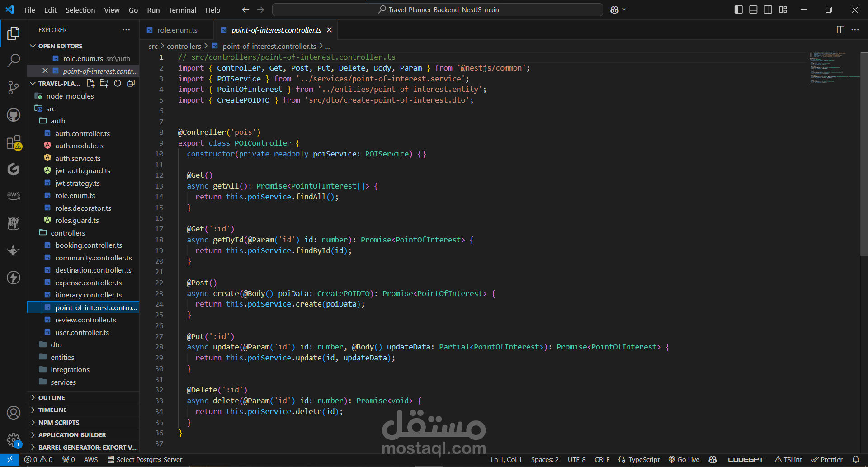Toggle bottom panel visibility
This screenshot has height=467, width=868.
point(753,9)
